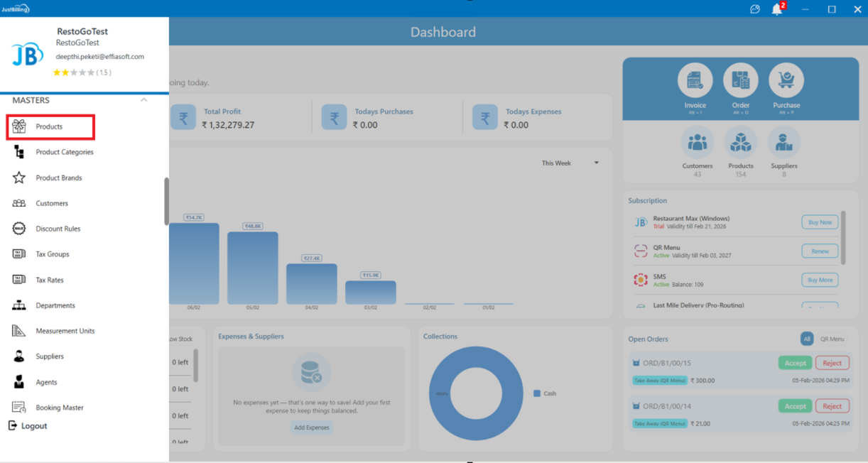Collapse the MASTERS section chevron

point(144,100)
